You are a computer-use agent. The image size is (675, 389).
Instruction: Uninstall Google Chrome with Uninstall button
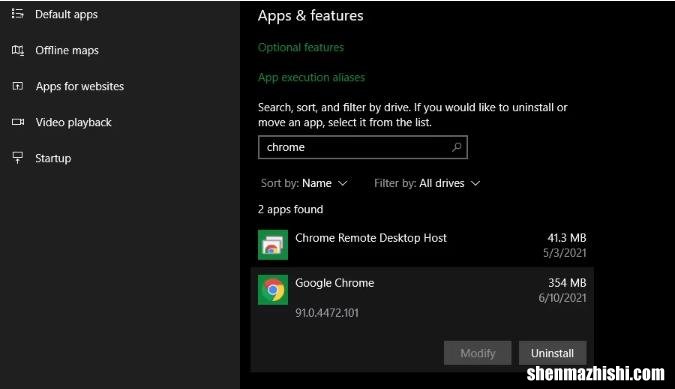click(x=552, y=353)
